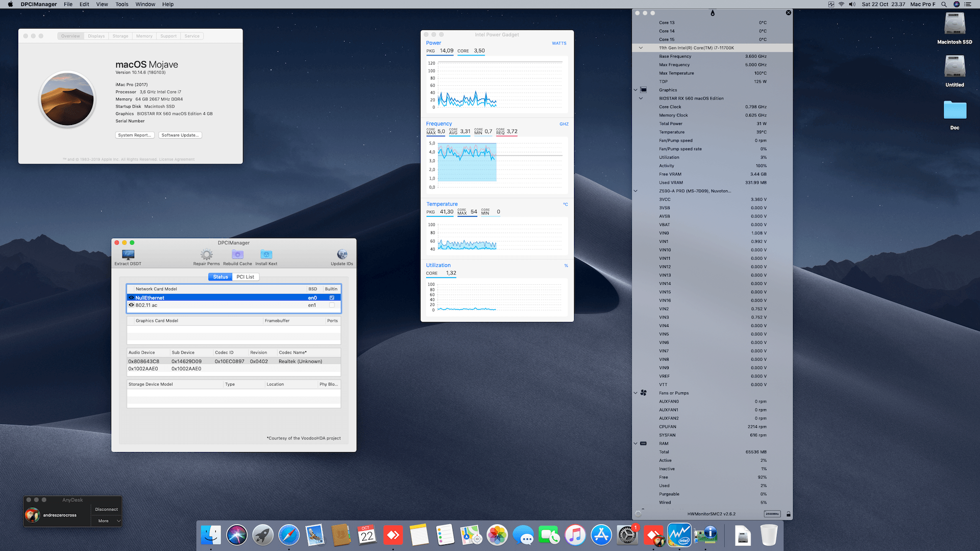This screenshot has width=980, height=551.
Task: Open HWMonitor settings gear icon
Action: (x=638, y=514)
